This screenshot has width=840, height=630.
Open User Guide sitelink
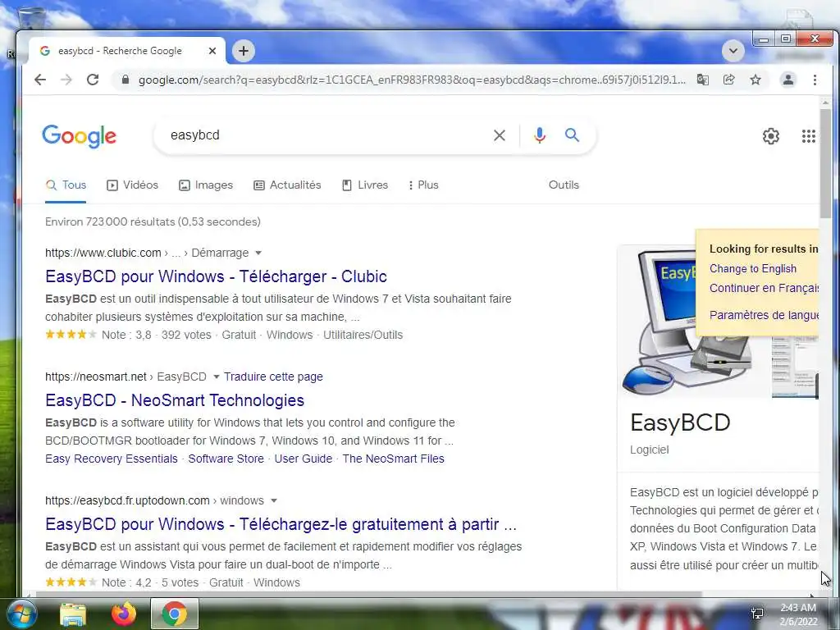pos(304,459)
